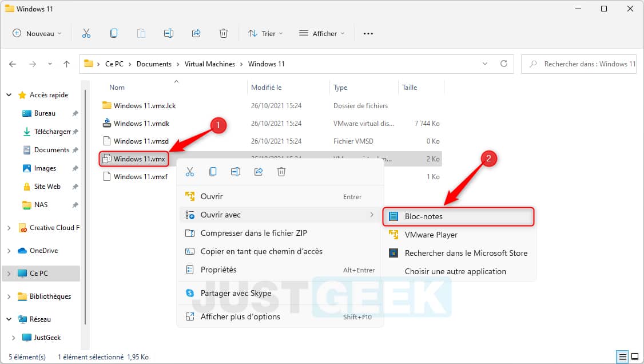Image resolution: width=644 pixels, height=364 pixels.
Task: Open with Bloc-notes from the submenu
Action: (x=458, y=216)
